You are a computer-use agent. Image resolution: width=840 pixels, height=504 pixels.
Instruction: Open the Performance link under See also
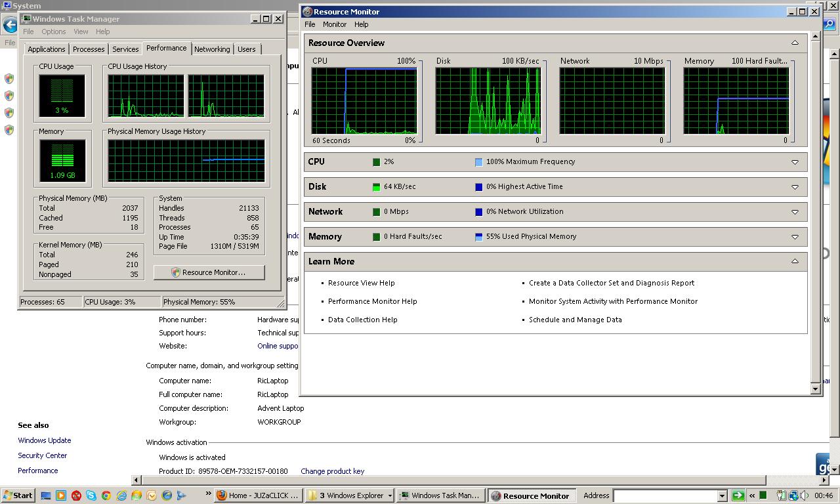[x=38, y=471]
